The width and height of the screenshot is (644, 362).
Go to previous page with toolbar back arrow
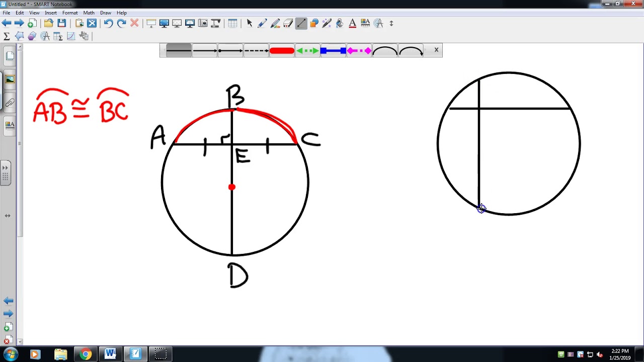point(7,23)
